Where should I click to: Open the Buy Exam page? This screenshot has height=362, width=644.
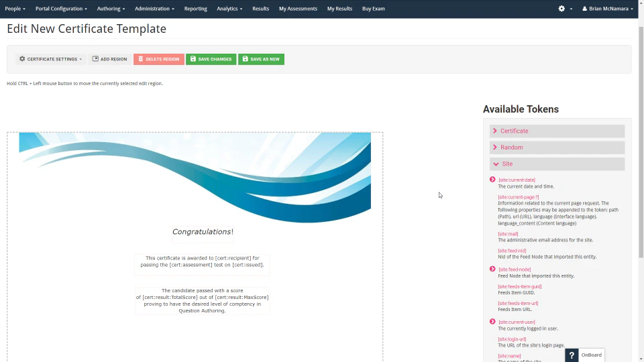point(374,9)
